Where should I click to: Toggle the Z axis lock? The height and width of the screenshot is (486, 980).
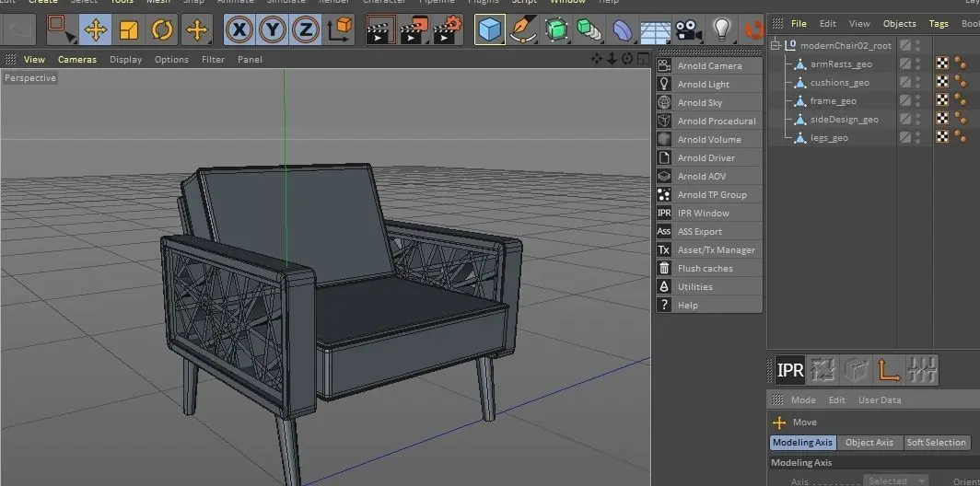point(306,29)
